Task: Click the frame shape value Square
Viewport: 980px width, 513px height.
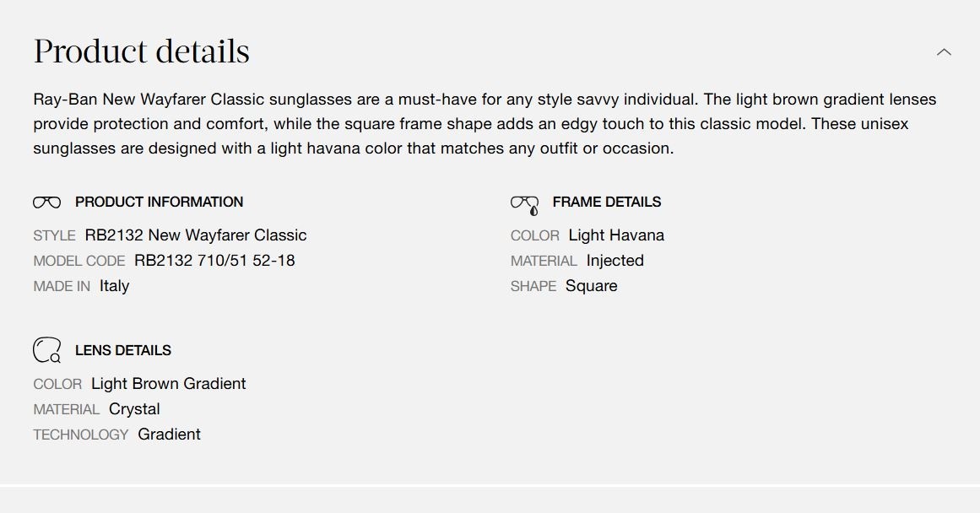Action: point(591,286)
